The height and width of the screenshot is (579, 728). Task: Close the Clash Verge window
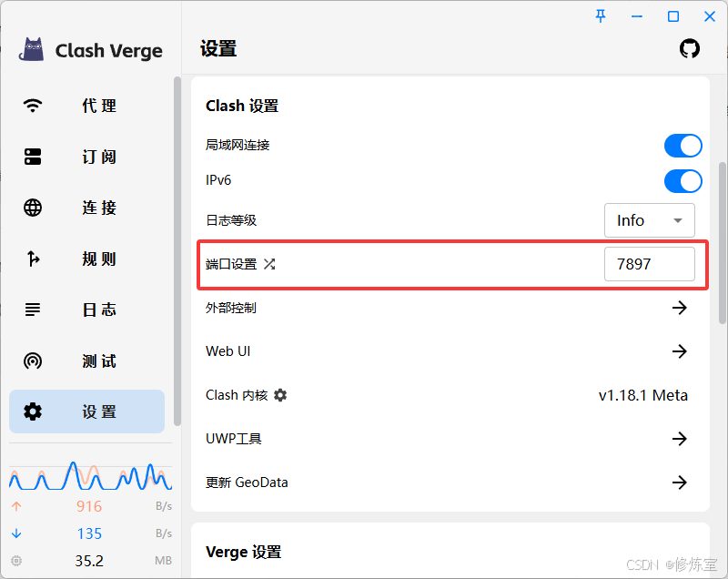point(710,16)
